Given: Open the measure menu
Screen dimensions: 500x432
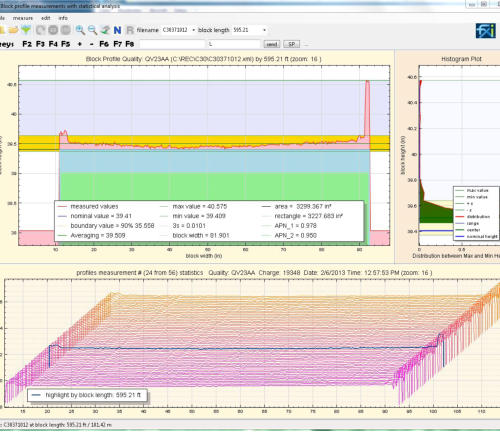Looking at the screenshot, I should coord(23,18).
